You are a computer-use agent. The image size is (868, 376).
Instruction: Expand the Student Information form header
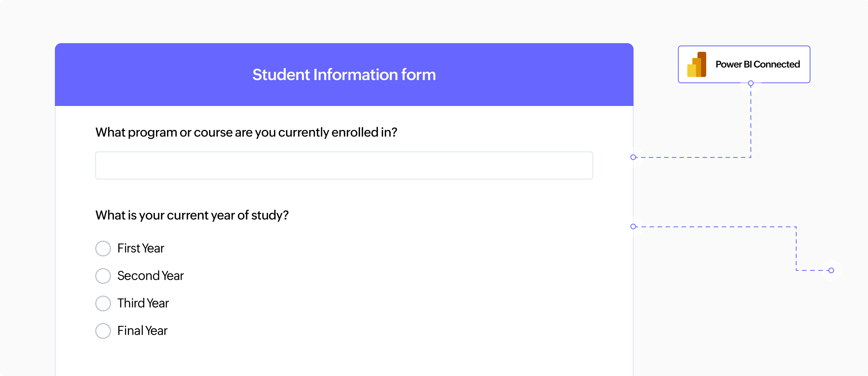(344, 74)
